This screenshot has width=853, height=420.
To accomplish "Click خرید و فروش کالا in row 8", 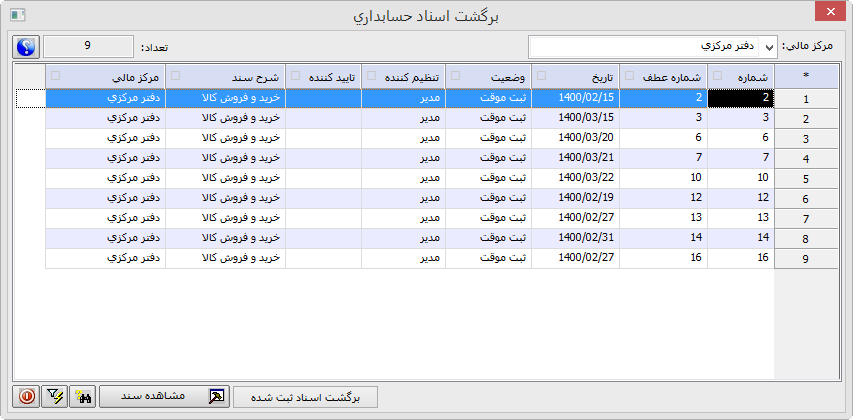I will coord(226,238).
